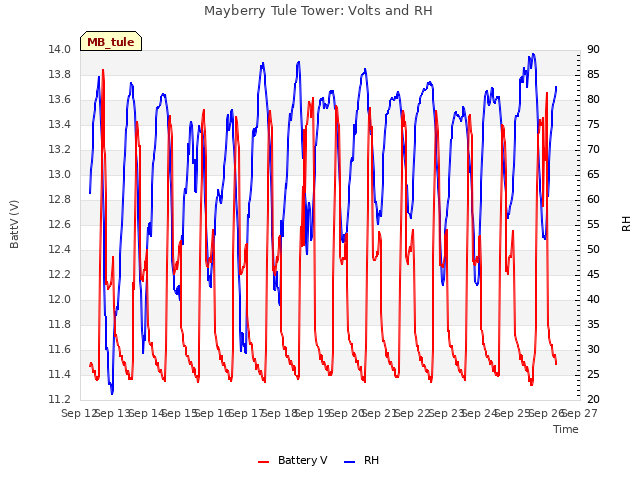Image resolution: width=640 pixels, height=480 pixels.
Task: Click the RH right axis title
Action: click(626, 224)
